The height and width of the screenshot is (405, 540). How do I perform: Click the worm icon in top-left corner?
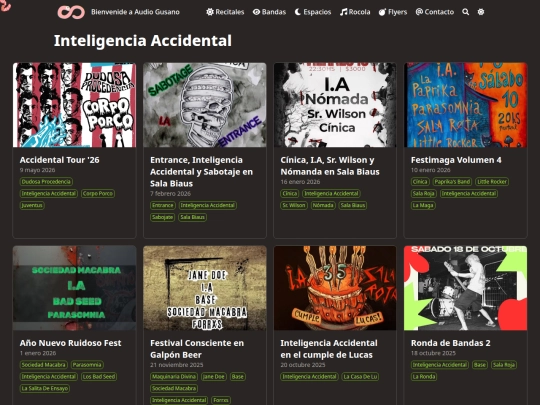6,5
